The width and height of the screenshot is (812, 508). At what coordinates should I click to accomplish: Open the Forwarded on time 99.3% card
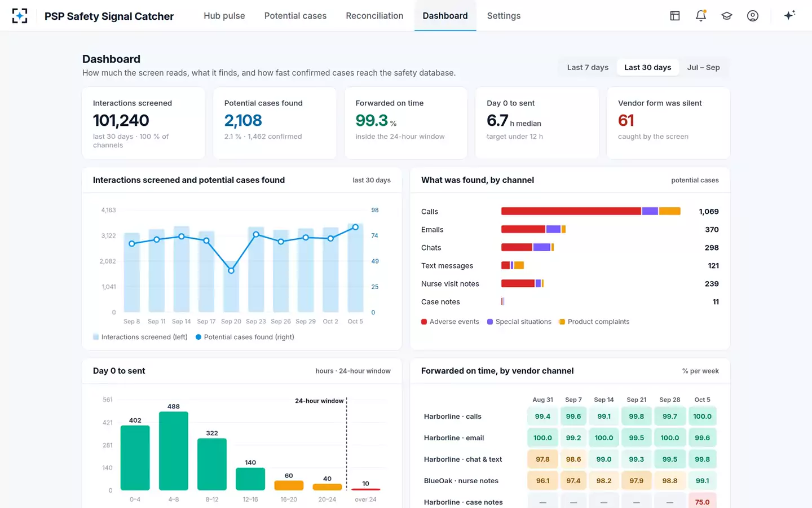tap(406, 123)
